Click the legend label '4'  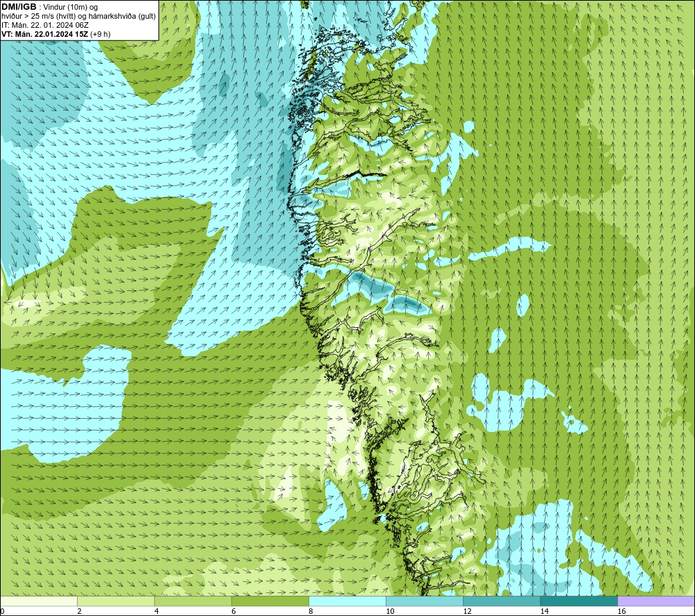click(x=156, y=612)
